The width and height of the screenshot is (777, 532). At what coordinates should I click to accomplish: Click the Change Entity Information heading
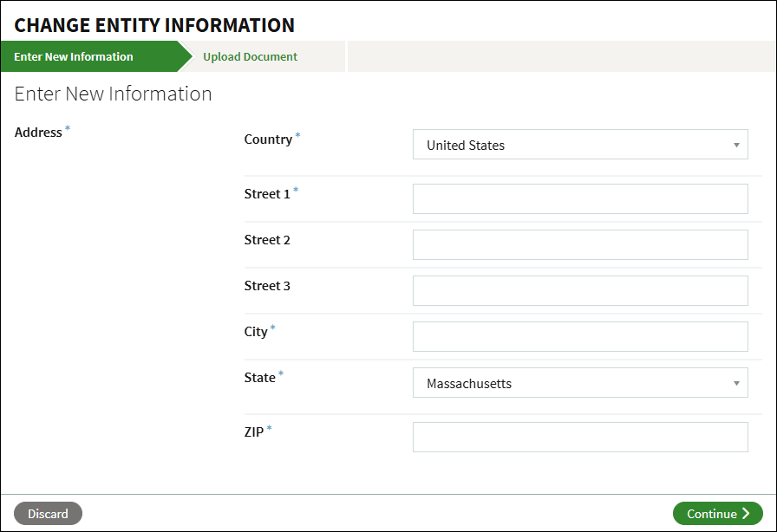click(154, 25)
